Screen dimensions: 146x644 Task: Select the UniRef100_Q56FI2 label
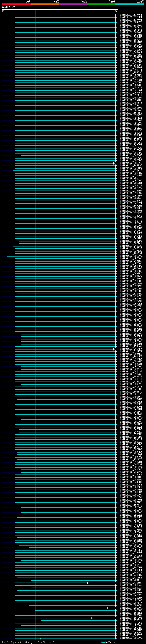(131, 178)
